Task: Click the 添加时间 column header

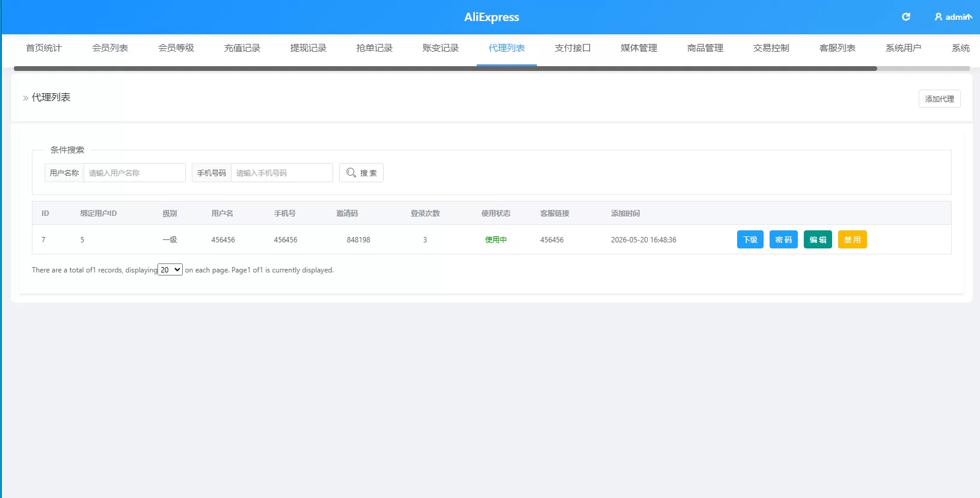Action: (x=625, y=214)
